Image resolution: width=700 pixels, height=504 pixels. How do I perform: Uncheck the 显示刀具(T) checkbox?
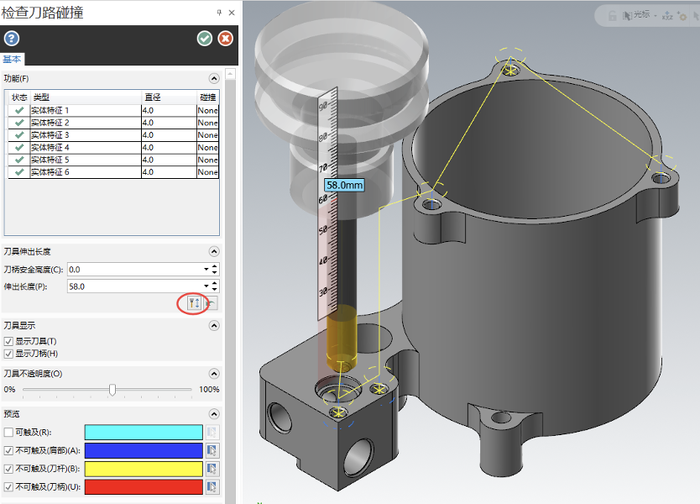point(8,342)
